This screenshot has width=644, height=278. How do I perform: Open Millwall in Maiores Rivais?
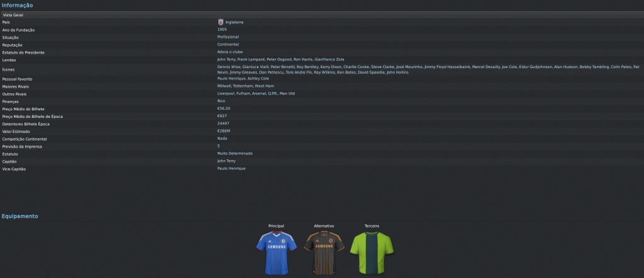point(224,86)
